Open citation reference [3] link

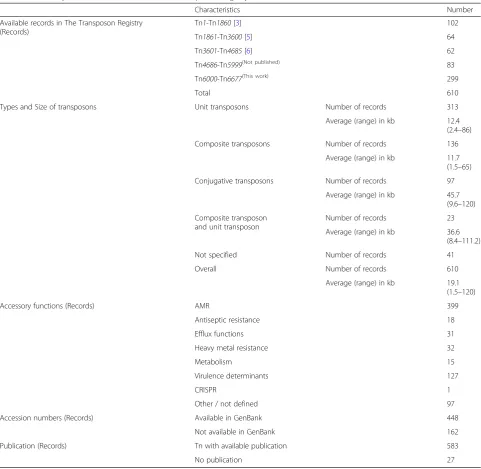tap(237, 23)
